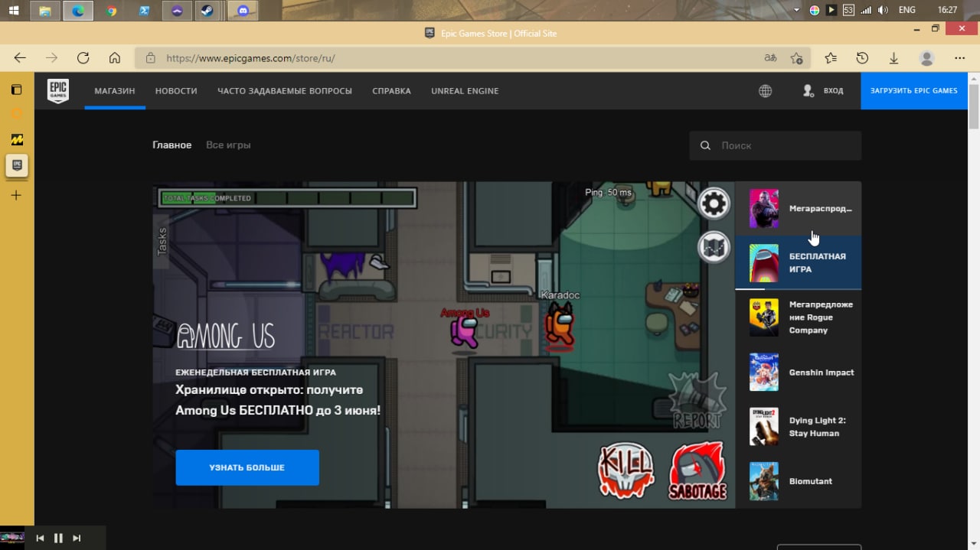This screenshot has height=550, width=980.
Task: Open the browser Downloads icon
Action: 893,58
